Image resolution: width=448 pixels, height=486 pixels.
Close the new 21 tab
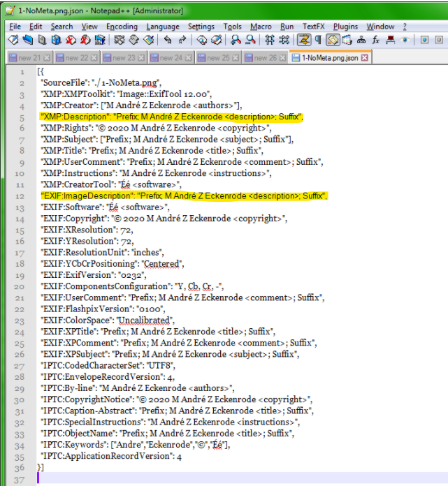(47, 58)
